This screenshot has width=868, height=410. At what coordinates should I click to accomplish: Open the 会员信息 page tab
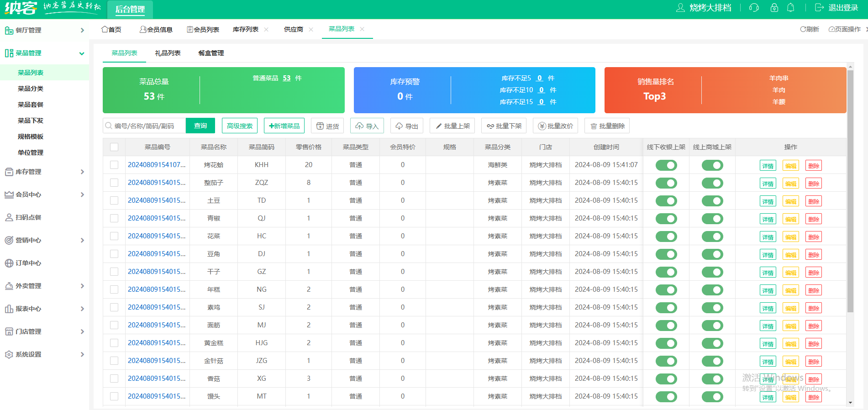click(x=156, y=29)
